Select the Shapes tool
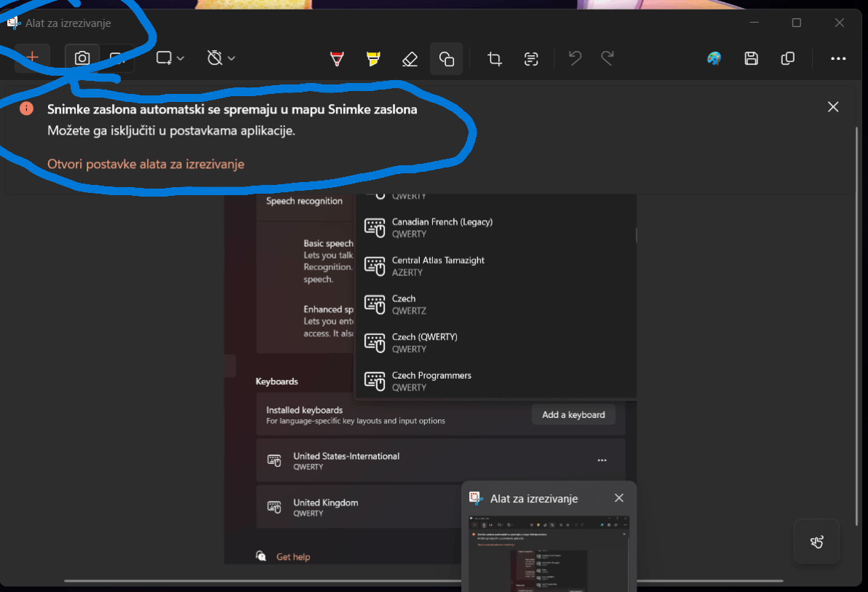Image resolution: width=868 pixels, height=592 pixels. point(446,58)
